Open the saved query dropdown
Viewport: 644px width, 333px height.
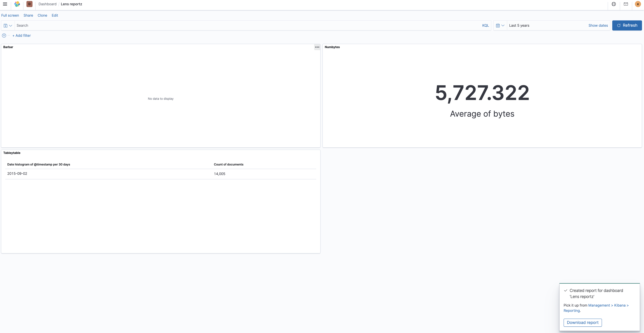(8, 25)
